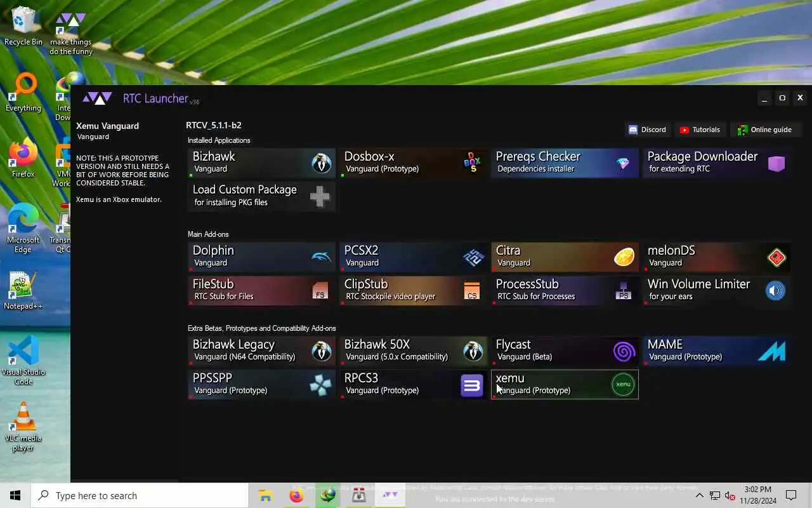The image size is (812, 508).
Task: Select PPSSPP title text
Action: pos(213,378)
